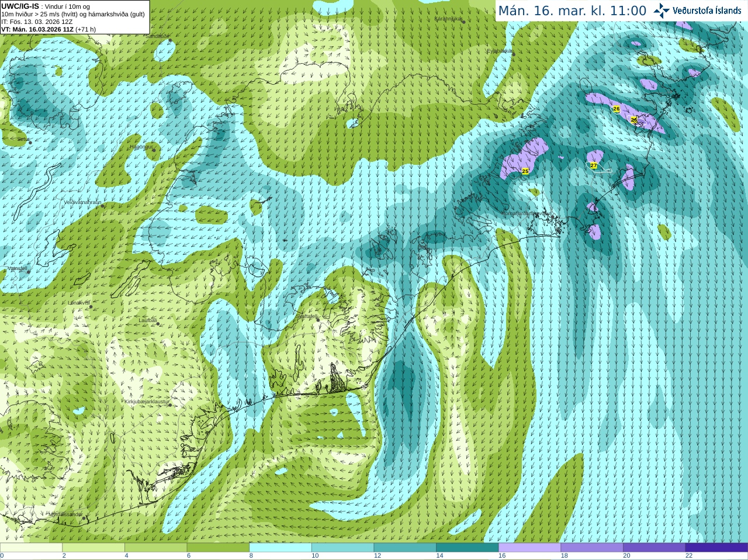This screenshot has height=560, width=748.
Task: Click the darkest purple legend swatch above 22
Action: click(x=716, y=548)
